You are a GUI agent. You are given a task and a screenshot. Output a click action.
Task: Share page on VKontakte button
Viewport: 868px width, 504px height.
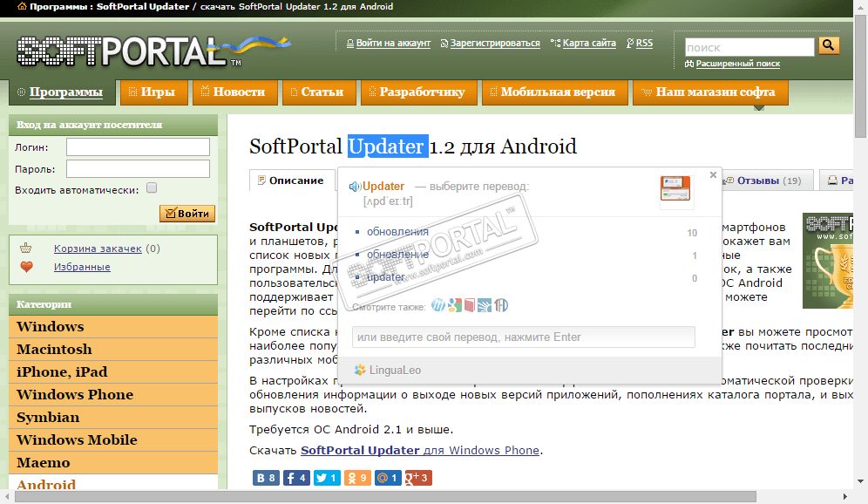[x=267, y=478]
